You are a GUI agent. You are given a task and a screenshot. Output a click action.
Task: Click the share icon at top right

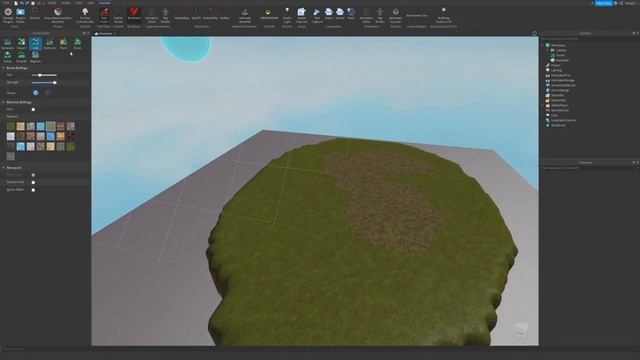click(x=621, y=3)
